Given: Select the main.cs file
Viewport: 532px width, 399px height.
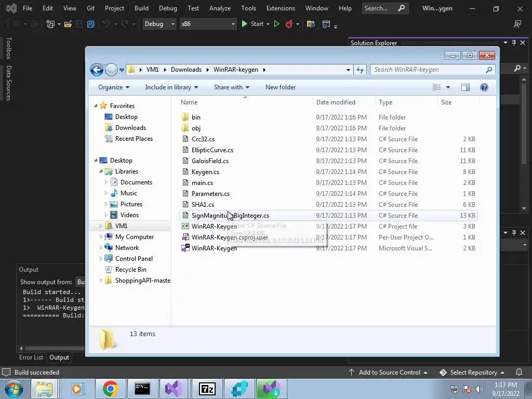Looking at the screenshot, I should pos(202,182).
